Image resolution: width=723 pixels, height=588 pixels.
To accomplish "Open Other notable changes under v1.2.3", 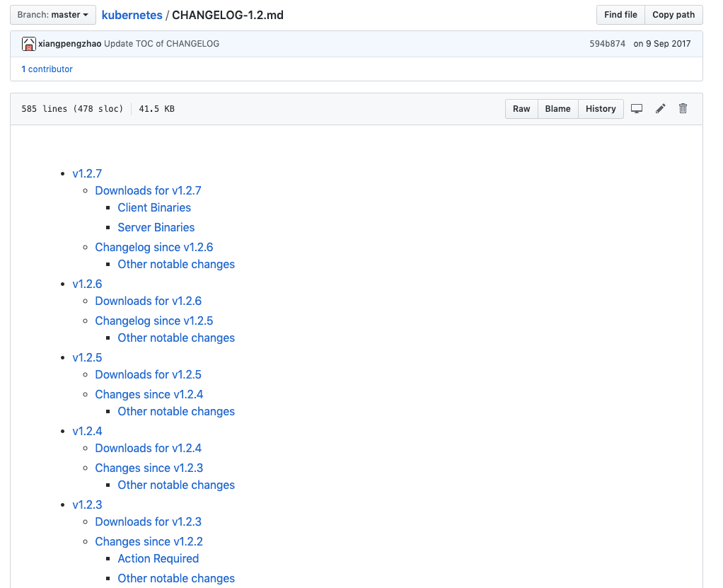I will click(x=176, y=578).
